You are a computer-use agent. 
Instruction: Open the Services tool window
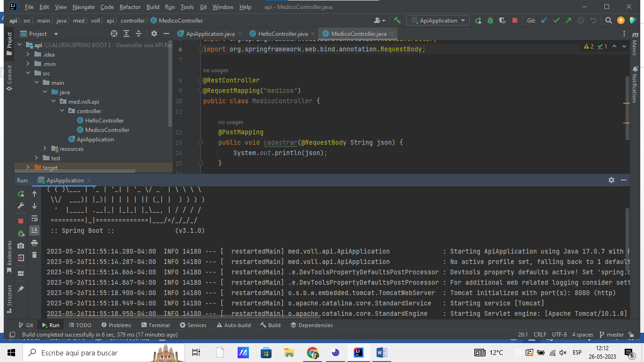pos(193,325)
